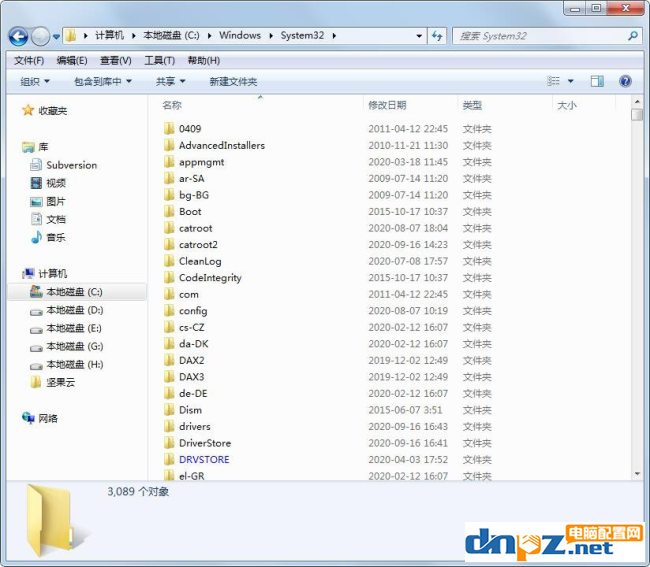Select the config folder icon
Viewport: 650px width, 567px height.
coord(169,311)
